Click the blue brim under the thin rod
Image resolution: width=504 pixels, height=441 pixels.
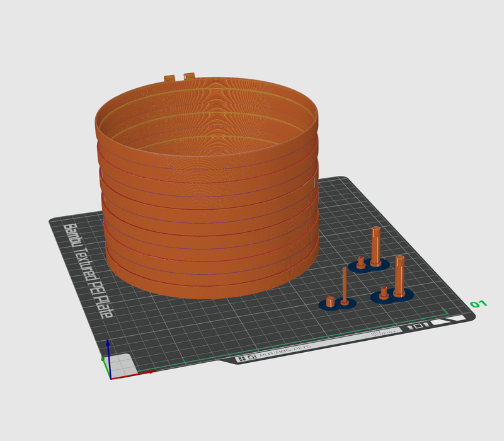(x=349, y=305)
